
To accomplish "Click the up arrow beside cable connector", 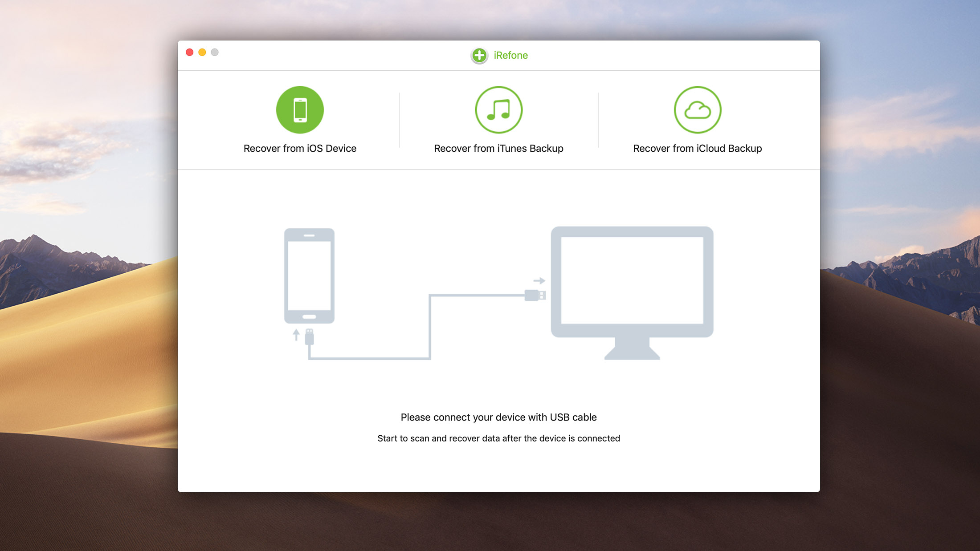I will coord(296,335).
